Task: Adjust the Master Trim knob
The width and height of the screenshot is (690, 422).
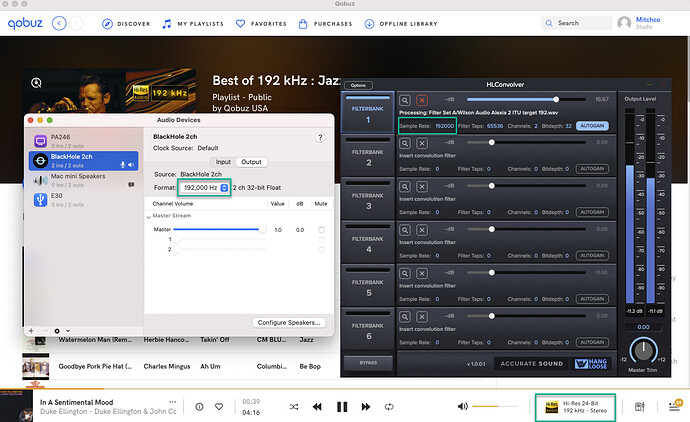Action: pos(643,351)
